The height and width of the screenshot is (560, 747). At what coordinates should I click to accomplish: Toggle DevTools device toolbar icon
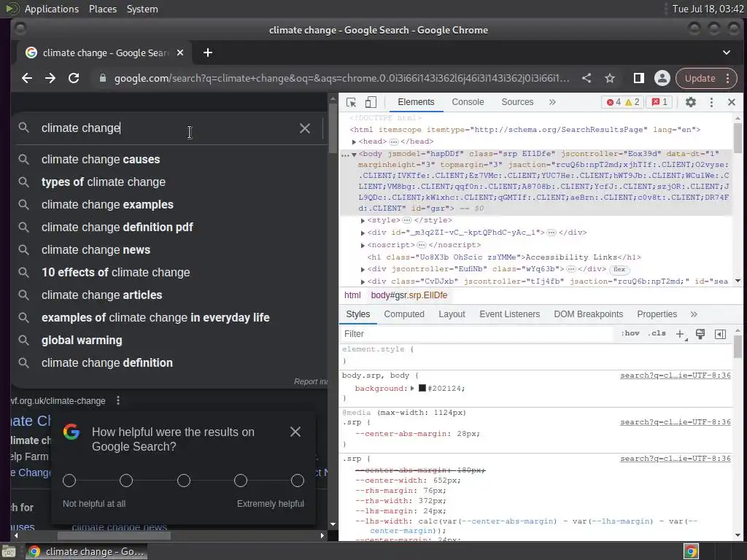371,102
